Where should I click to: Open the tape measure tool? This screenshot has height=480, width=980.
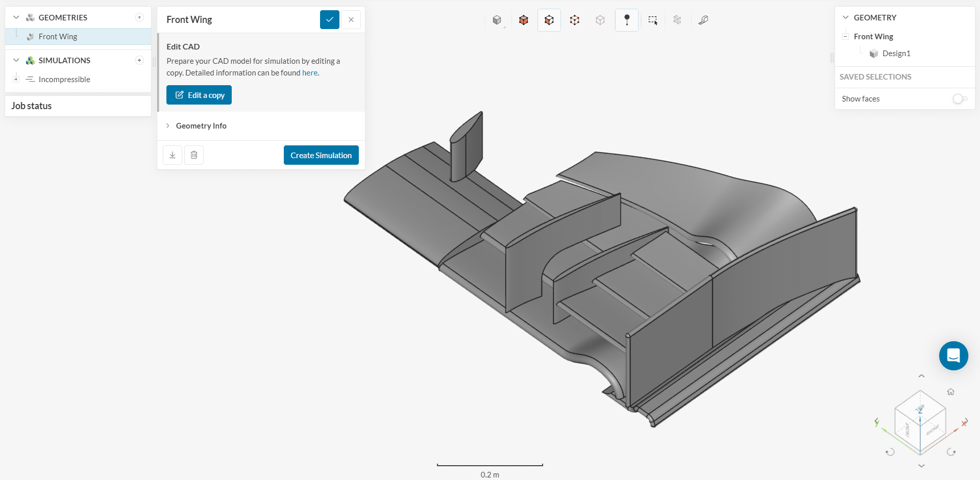click(x=703, y=20)
